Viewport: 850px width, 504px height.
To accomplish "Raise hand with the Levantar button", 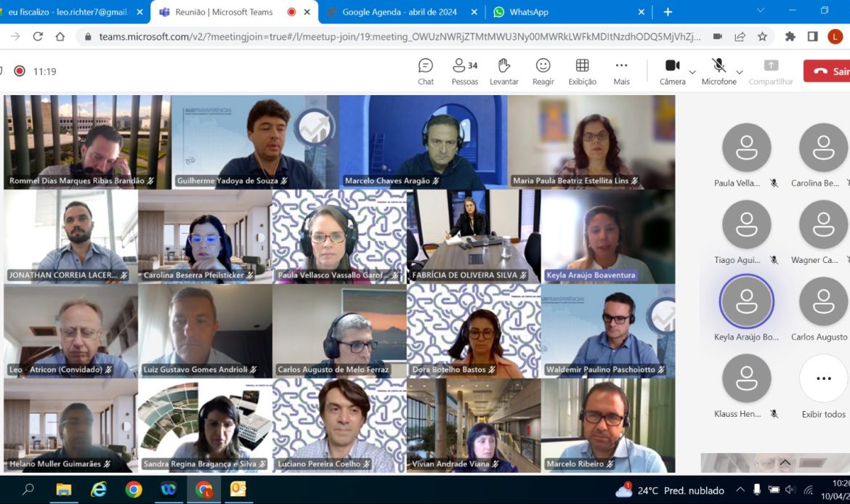I will pyautogui.click(x=503, y=72).
